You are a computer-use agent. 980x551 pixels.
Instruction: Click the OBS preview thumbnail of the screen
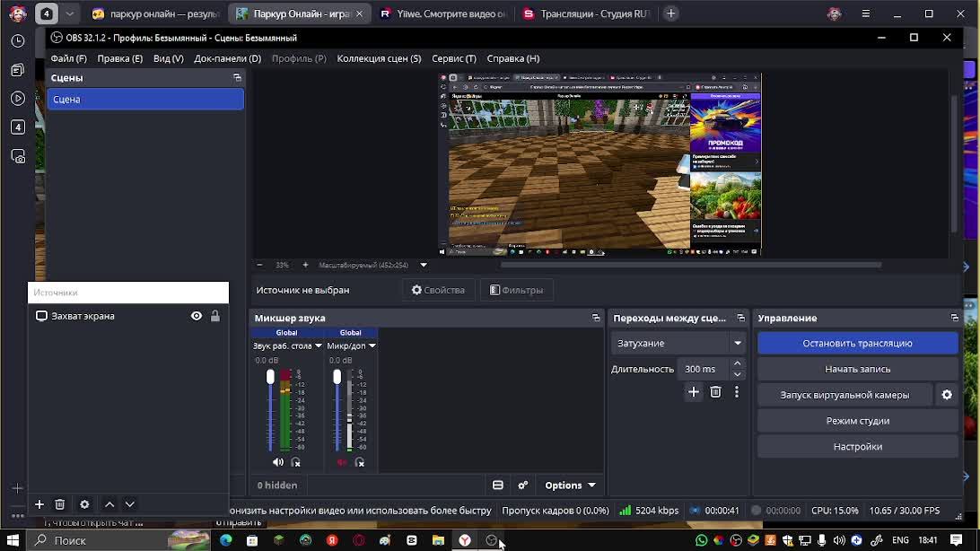(x=599, y=164)
